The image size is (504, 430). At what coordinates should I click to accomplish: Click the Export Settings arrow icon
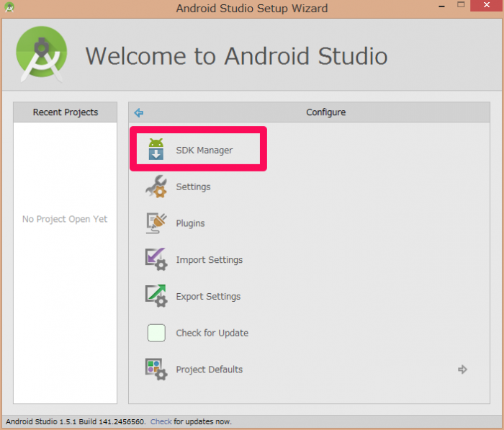pos(156,296)
